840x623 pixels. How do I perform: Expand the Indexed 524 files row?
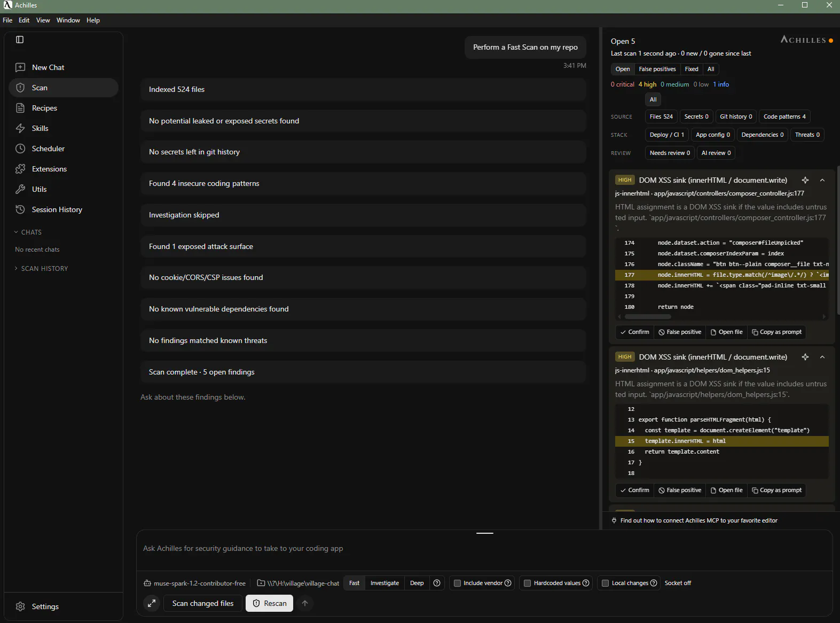363,89
